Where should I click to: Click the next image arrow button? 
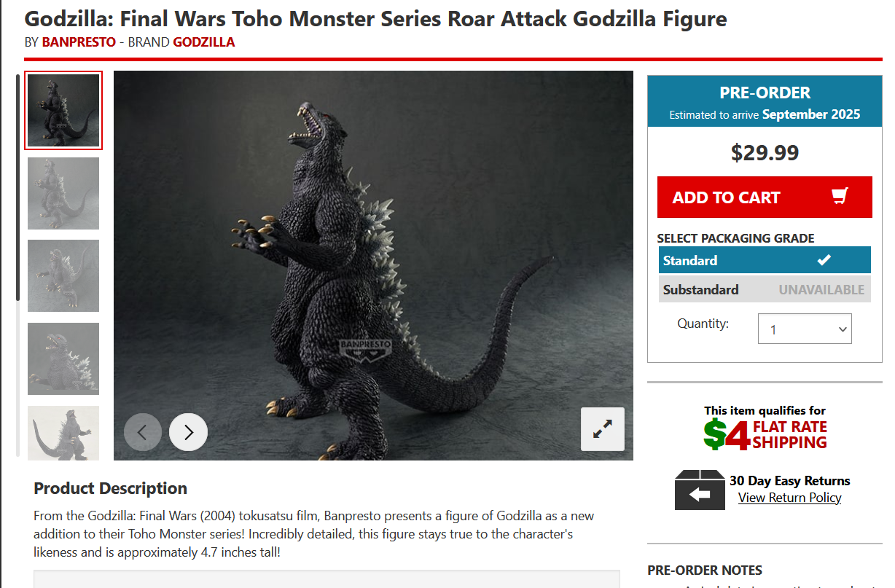click(x=188, y=432)
